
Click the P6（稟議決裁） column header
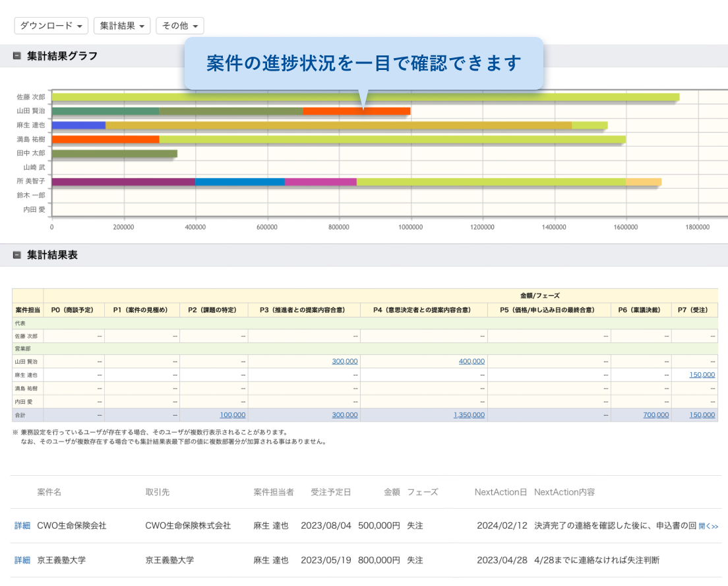click(x=640, y=310)
